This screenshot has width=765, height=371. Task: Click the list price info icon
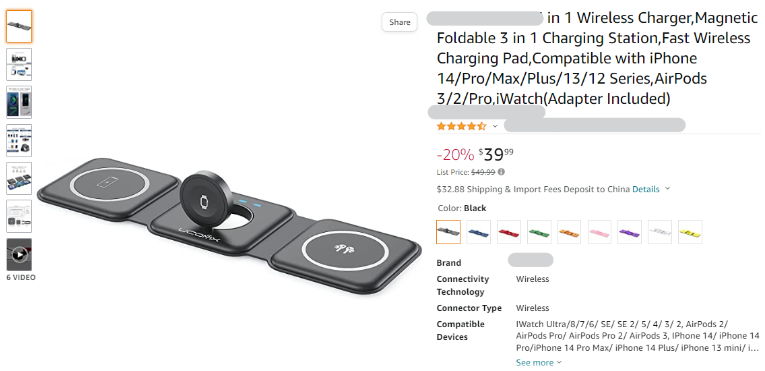coord(502,172)
